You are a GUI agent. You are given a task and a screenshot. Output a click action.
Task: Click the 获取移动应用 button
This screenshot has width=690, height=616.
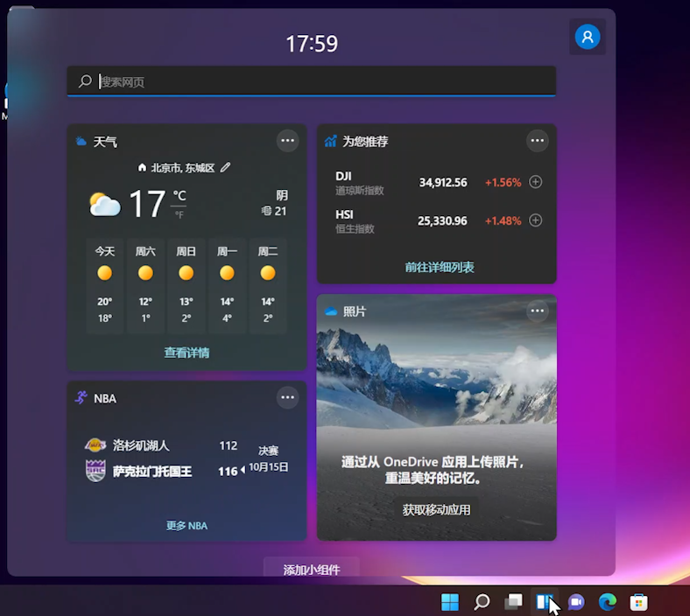point(436,510)
